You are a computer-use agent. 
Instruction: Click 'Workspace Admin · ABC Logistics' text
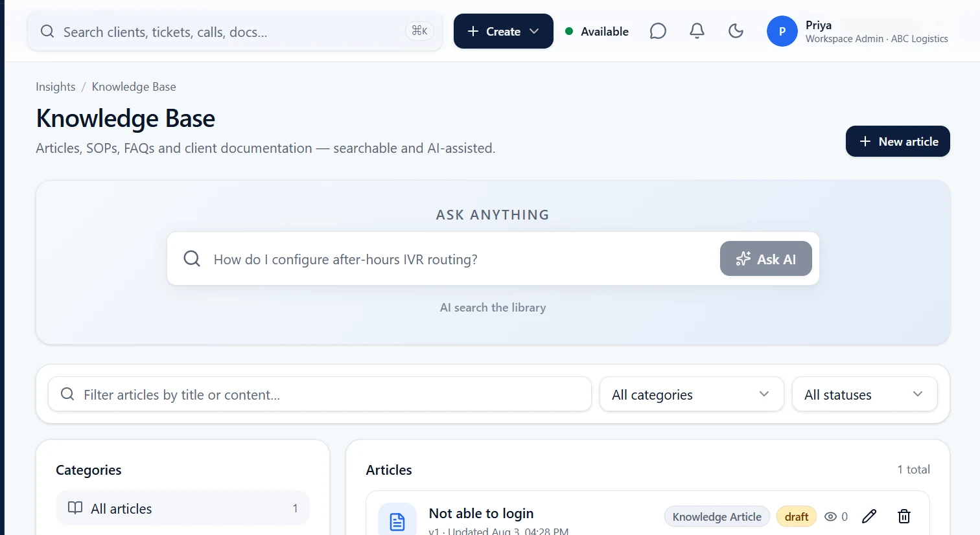pos(877,39)
